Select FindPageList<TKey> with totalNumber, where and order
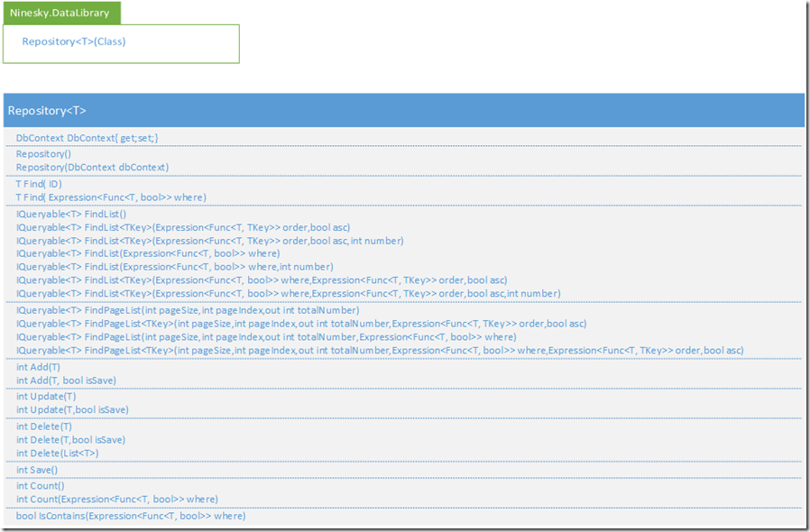The height and width of the screenshot is (532, 810). click(x=380, y=350)
